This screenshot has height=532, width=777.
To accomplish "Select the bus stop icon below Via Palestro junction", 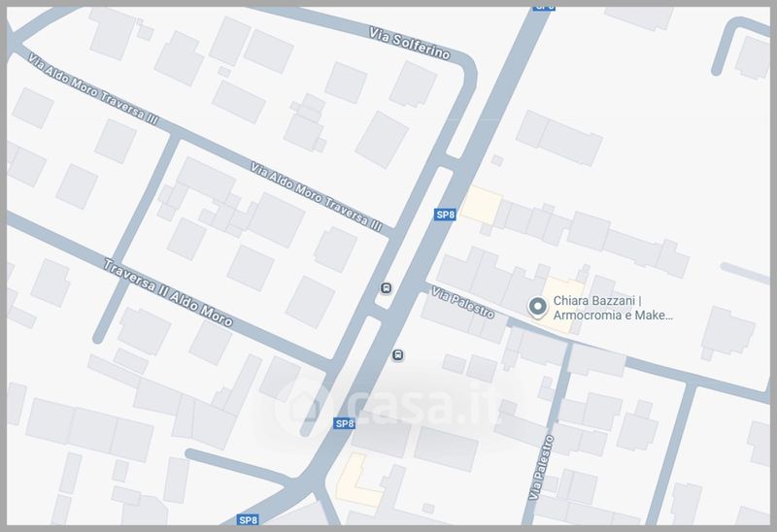I will point(397,354).
